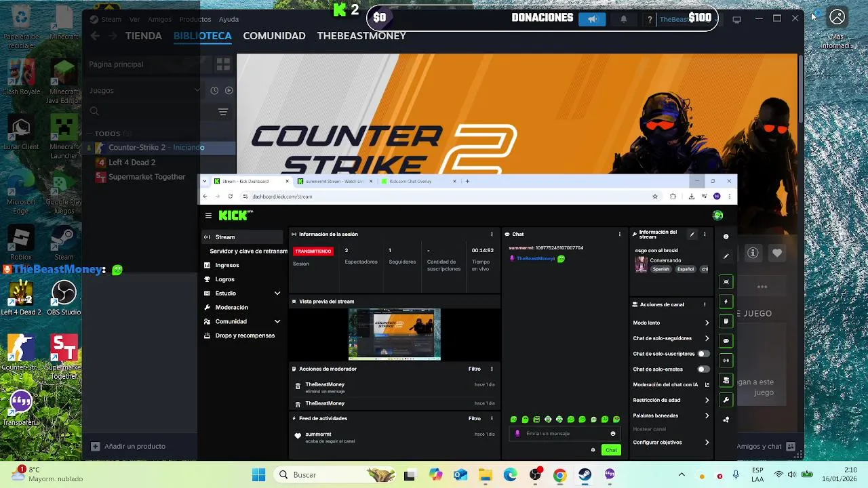
Task: Click the wrench icon in the right sidebar
Action: (x=726, y=400)
